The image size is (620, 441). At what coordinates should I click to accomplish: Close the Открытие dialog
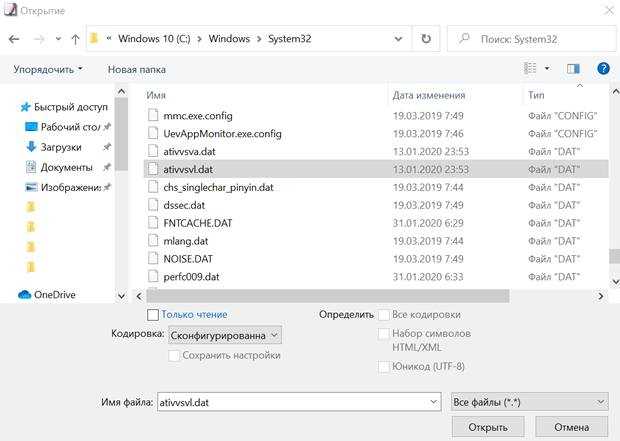click(609, 10)
